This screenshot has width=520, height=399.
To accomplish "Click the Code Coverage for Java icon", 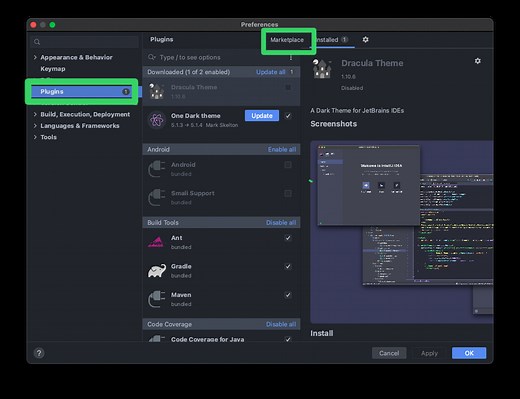I will [156, 338].
